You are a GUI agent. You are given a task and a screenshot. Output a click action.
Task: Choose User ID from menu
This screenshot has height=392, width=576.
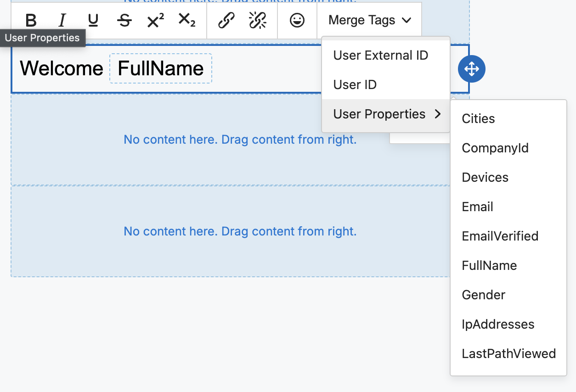point(355,85)
